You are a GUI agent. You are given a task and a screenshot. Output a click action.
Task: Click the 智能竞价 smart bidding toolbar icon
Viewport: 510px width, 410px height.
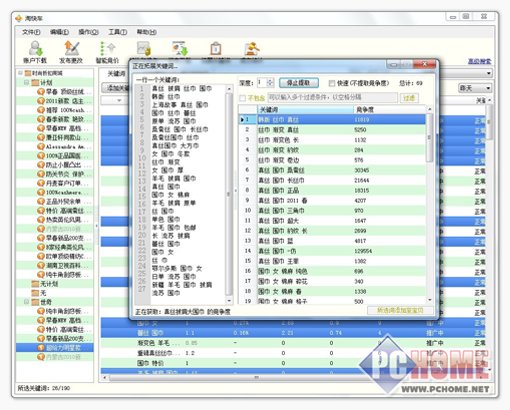pyautogui.click(x=107, y=48)
